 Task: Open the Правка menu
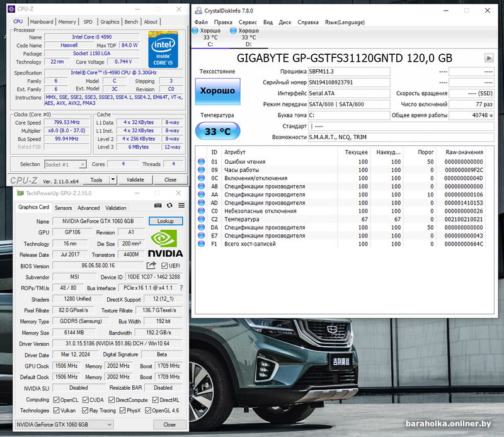(223, 22)
